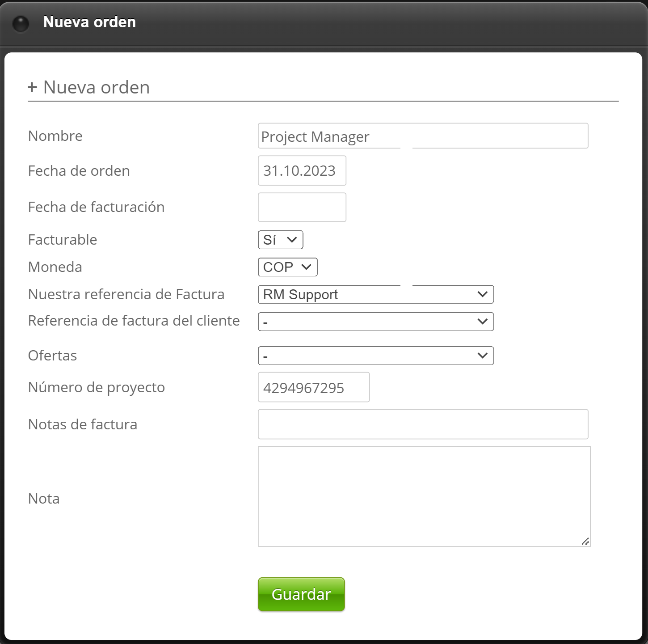Open the Facturable dropdown showing Sí
Viewport: 648px width, 644px height.
point(280,240)
